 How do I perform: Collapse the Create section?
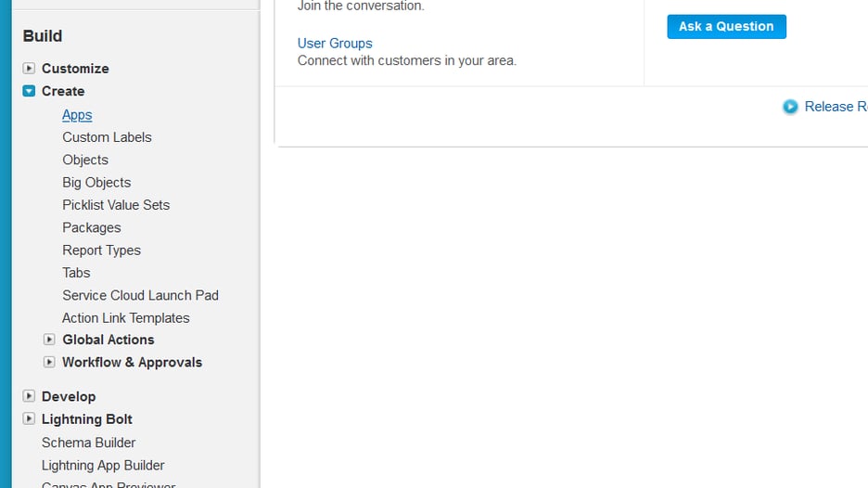tap(30, 91)
